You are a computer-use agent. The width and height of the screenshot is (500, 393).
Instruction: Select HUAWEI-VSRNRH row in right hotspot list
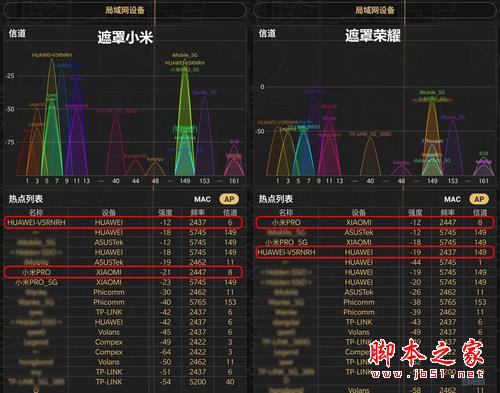pyautogui.click(x=375, y=252)
